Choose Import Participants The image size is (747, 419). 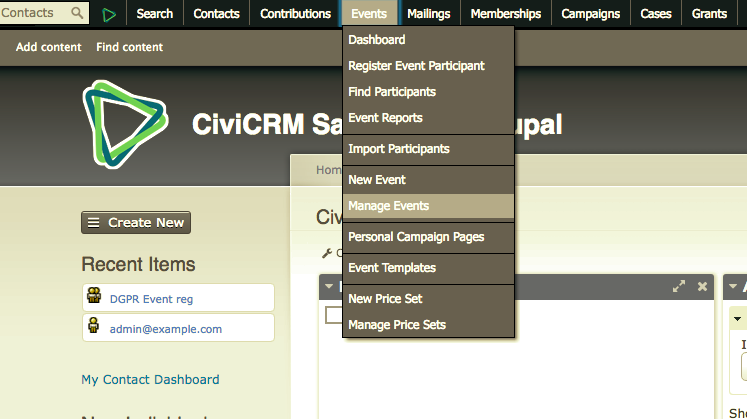(428, 149)
